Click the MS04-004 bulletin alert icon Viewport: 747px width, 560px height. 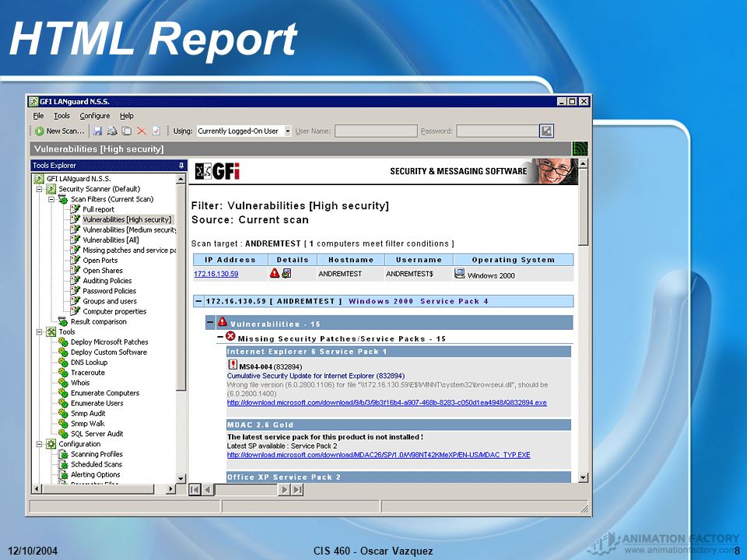pos(233,365)
